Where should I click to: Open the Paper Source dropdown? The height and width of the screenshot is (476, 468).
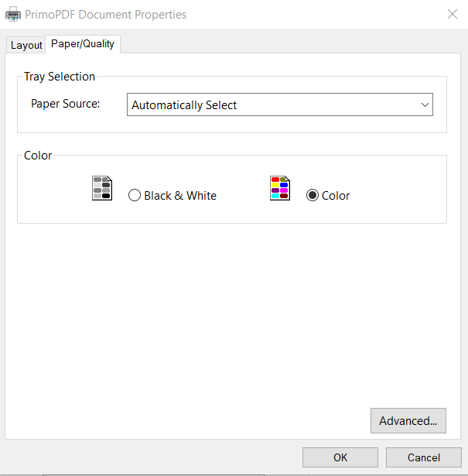pyautogui.click(x=280, y=104)
